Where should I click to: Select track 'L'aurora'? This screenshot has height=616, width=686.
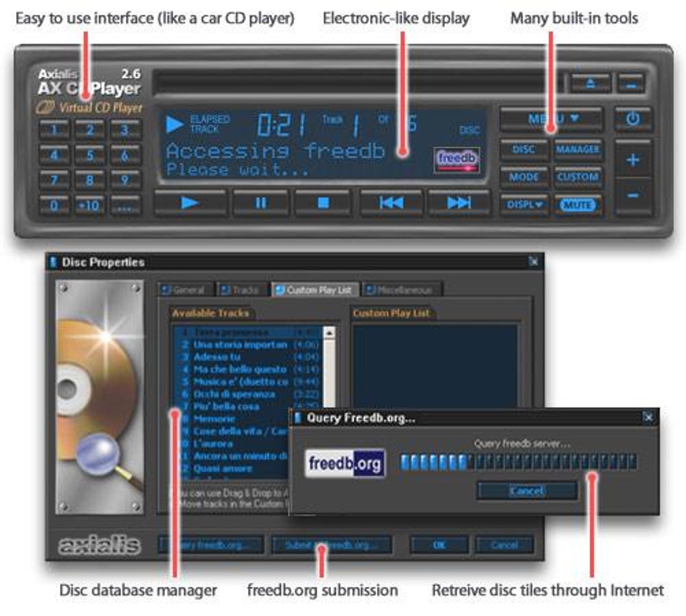pyautogui.click(x=232, y=444)
